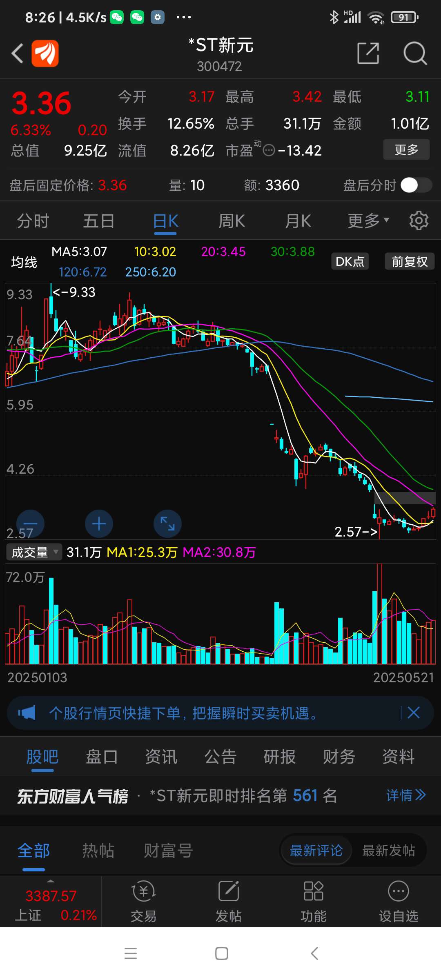Open the stock search magnifier icon

click(415, 53)
